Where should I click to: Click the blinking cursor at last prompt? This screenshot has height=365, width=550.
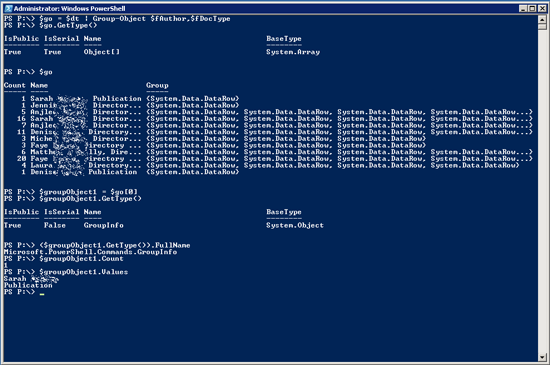tap(42, 294)
